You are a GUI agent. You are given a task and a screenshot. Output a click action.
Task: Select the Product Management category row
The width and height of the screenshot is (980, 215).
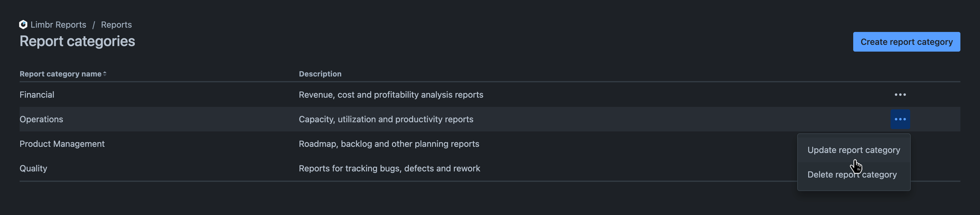[x=62, y=144]
